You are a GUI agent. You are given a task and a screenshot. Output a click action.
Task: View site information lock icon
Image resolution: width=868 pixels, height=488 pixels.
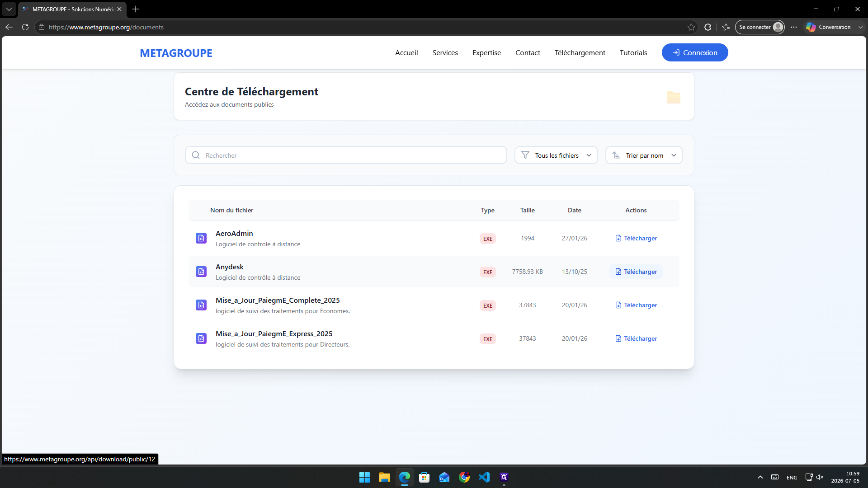coord(42,27)
